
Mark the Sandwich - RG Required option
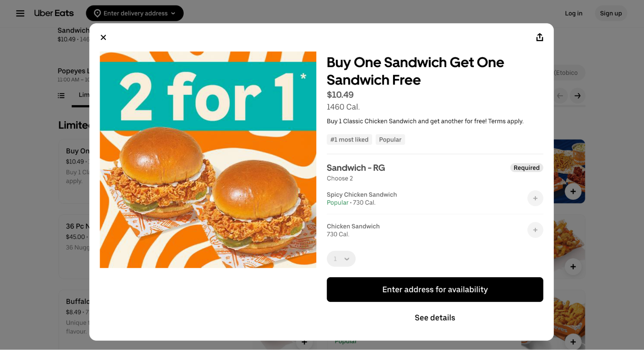(x=526, y=168)
